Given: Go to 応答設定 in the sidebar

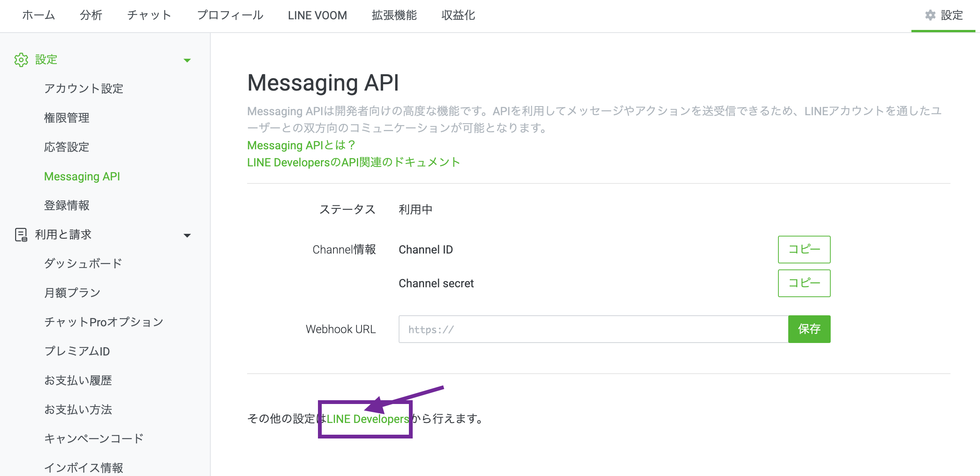Looking at the screenshot, I should (x=67, y=147).
